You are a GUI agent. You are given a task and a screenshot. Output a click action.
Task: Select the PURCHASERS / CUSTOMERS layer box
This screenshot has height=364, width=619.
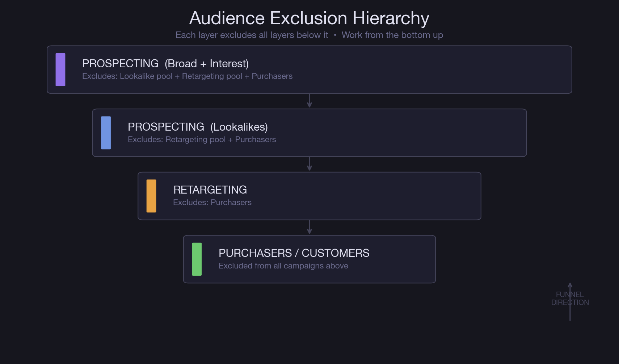(x=309, y=259)
